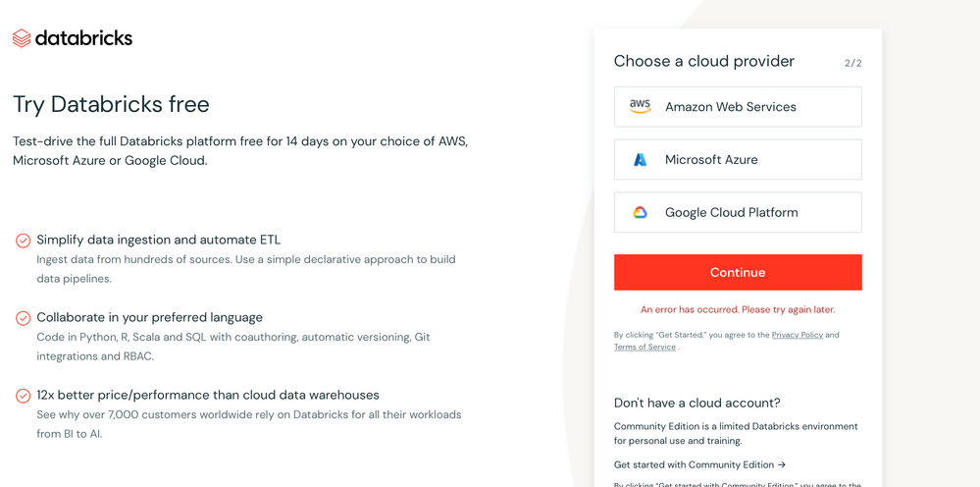Click checkmark icon beside Collaborate in your language
The width and height of the screenshot is (980, 487).
point(23,318)
